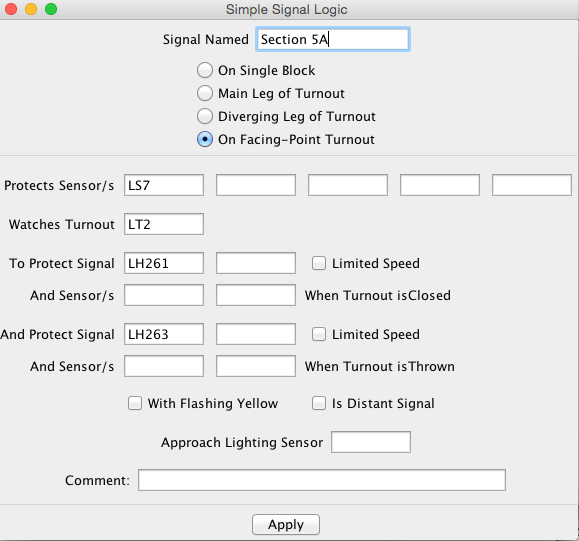
Task: Click the second Protects Sensor empty field
Action: click(x=256, y=185)
